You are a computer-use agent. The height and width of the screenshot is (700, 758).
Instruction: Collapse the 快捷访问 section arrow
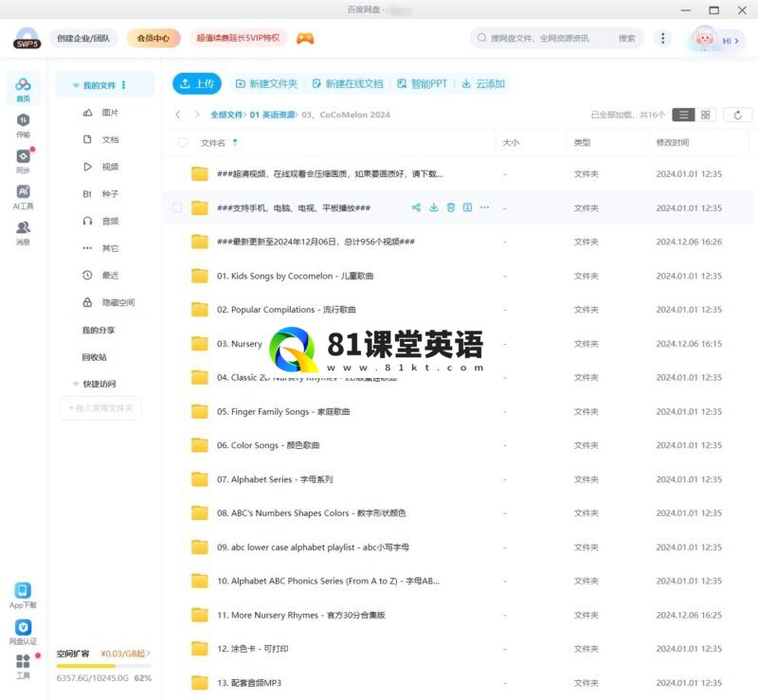tap(76, 384)
